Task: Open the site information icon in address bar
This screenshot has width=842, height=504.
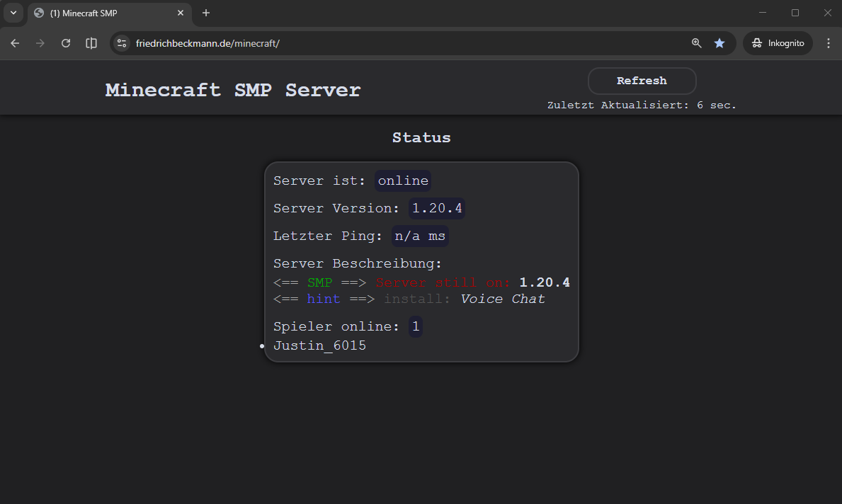Action: click(x=122, y=43)
